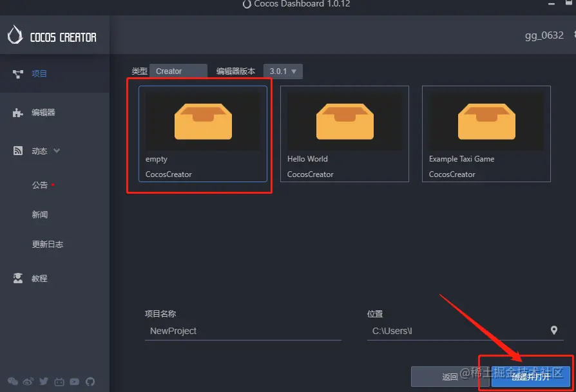Click the project node icon beside 项目
The image size is (576, 392).
17,74
